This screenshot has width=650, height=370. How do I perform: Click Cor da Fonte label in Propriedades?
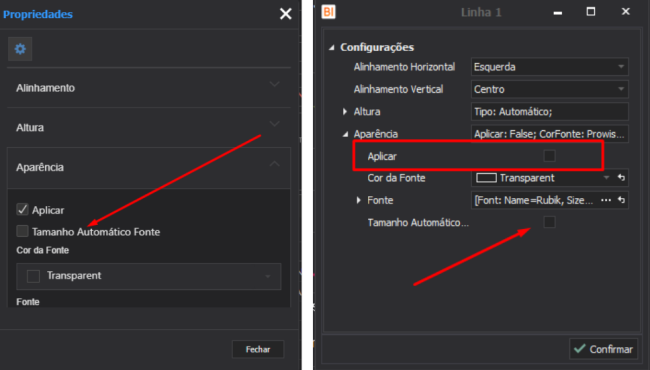pos(43,250)
